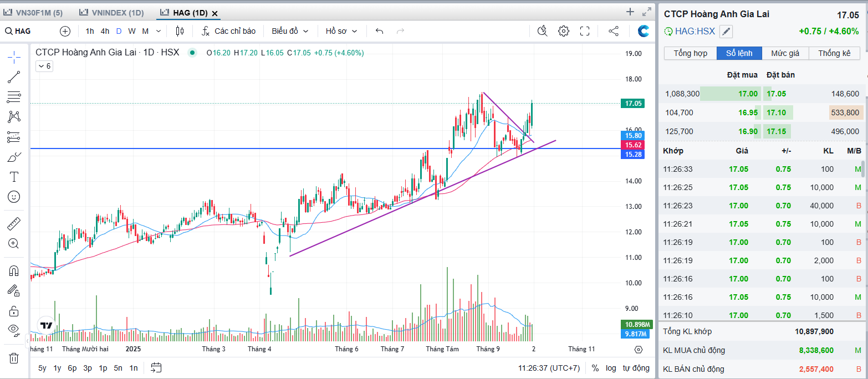This screenshot has height=379, width=868.
Task: Share the chart
Action: [614, 31]
